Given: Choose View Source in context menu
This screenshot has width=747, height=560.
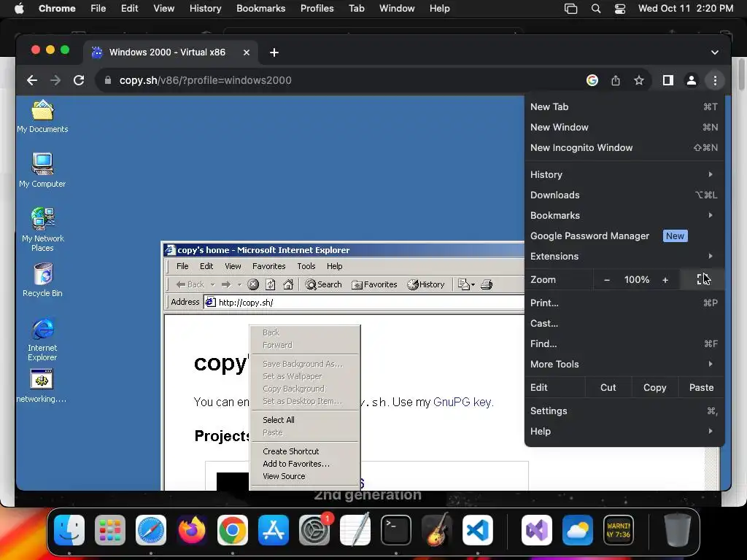Looking at the screenshot, I should pos(305,476).
